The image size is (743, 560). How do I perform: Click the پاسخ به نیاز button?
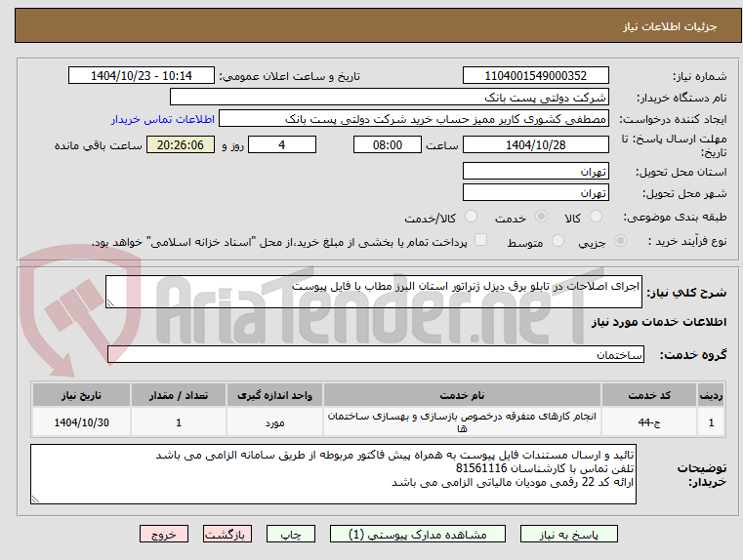[568, 534]
